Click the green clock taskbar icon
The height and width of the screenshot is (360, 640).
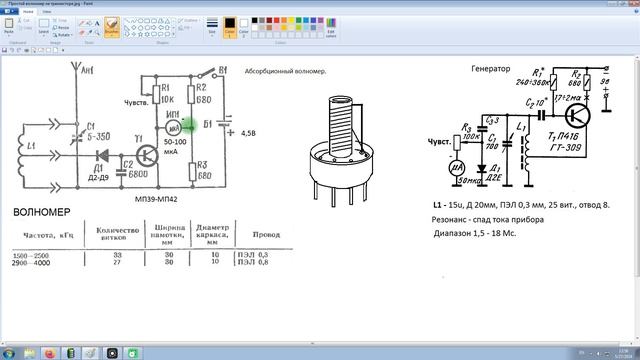tap(132, 353)
